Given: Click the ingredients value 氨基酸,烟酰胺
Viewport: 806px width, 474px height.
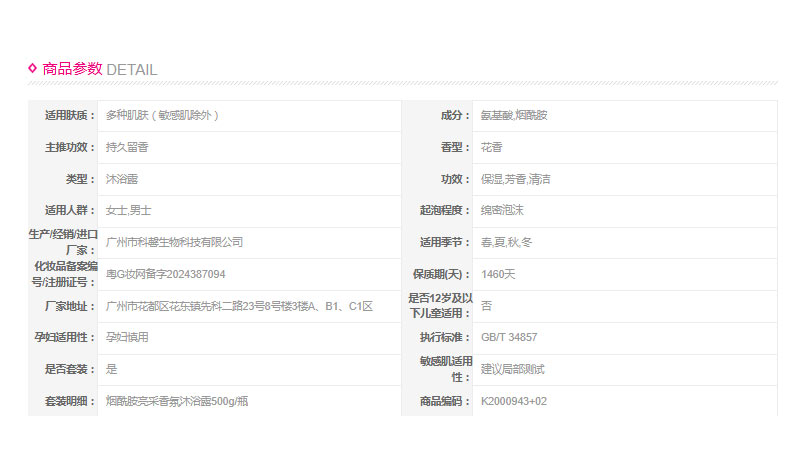Looking at the screenshot, I should pos(514,115).
